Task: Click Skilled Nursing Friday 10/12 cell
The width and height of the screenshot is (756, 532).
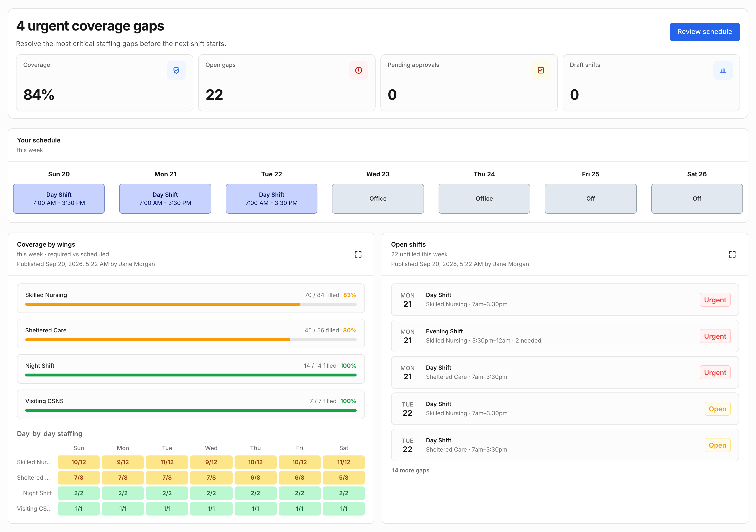Action: pos(300,462)
